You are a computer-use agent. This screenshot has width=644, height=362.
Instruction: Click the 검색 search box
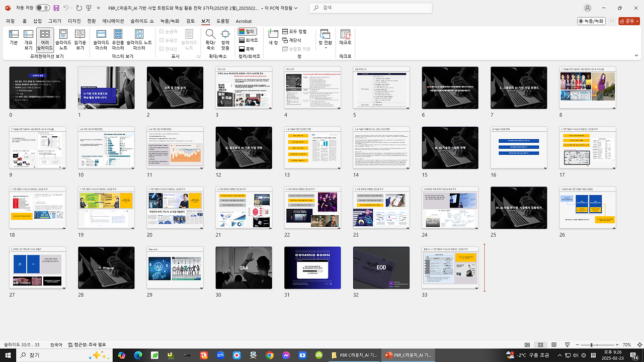[x=370, y=8]
